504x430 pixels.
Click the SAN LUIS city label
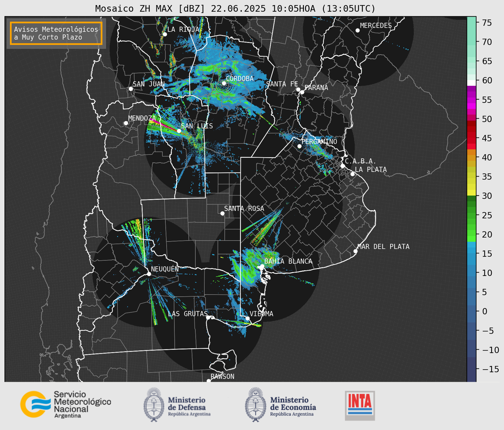[197, 126]
